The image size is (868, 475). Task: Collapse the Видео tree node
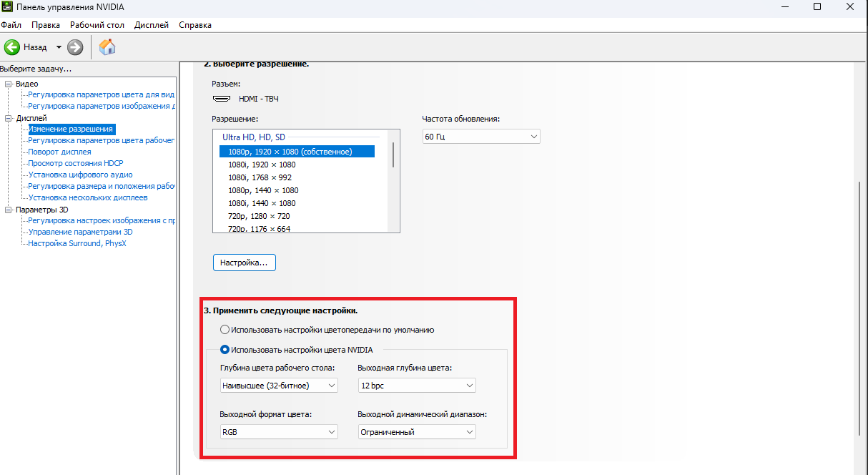(9, 84)
